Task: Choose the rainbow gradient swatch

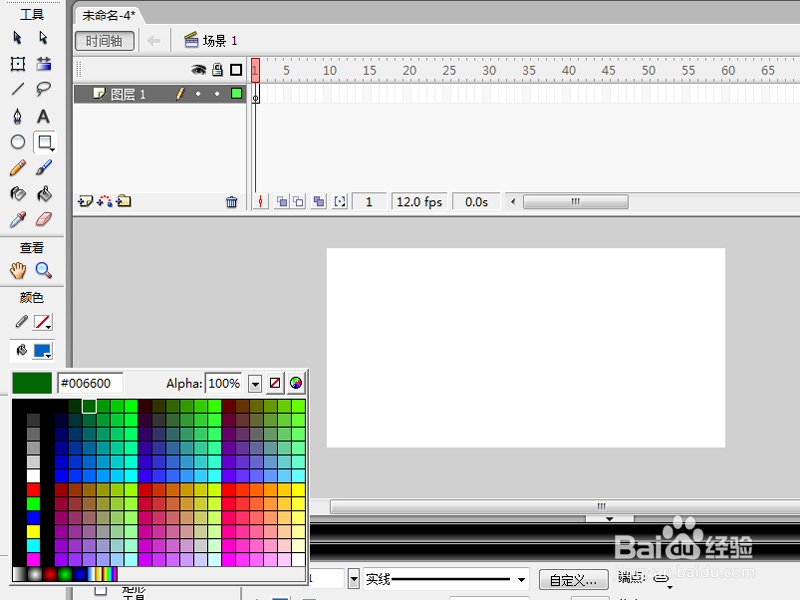Action: click(x=109, y=574)
